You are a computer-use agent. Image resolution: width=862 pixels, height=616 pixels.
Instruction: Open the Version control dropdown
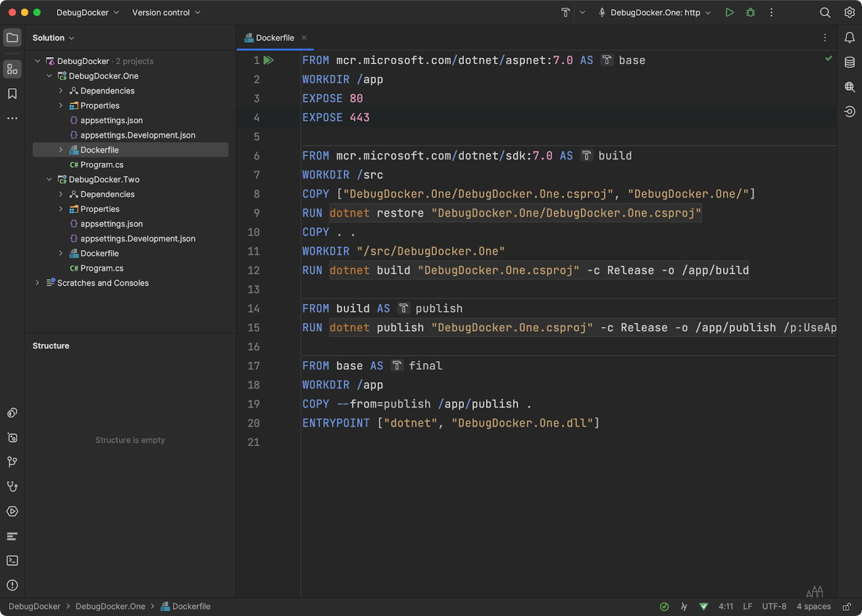pos(166,12)
